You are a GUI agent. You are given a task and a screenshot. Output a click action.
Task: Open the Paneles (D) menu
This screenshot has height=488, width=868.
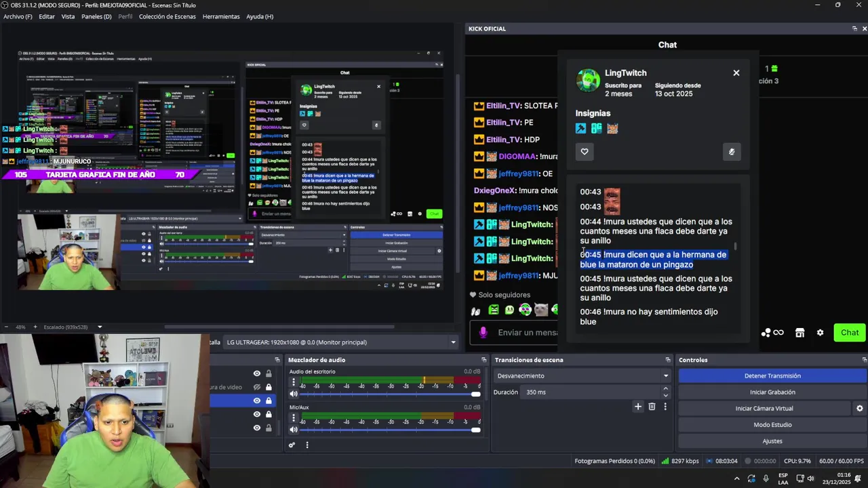click(x=96, y=16)
